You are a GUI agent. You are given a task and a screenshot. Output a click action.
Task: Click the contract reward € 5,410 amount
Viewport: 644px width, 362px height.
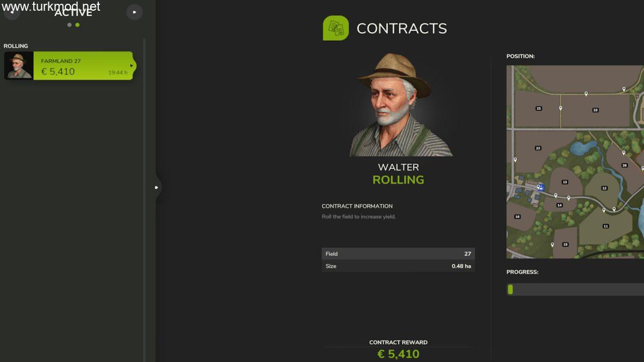tap(398, 354)
